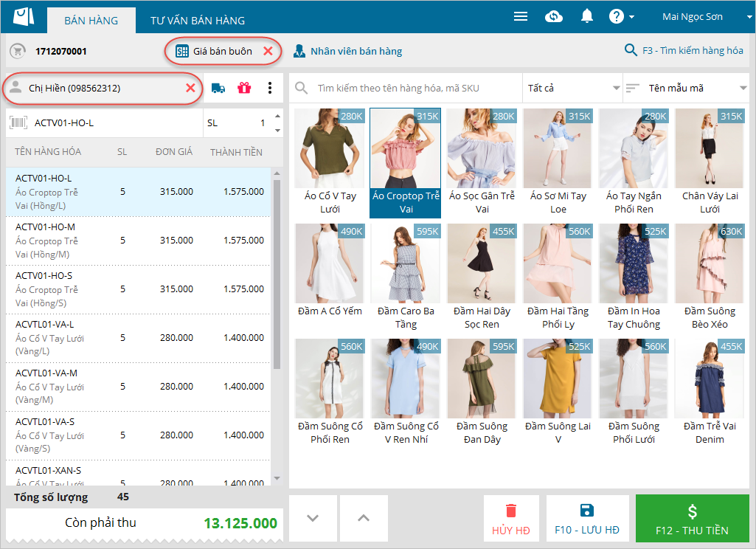The width and height of the screenshot is (756, 549).
Task: Select the Đầm A Cổ Yếm product
Action: [x=330, y=278]
